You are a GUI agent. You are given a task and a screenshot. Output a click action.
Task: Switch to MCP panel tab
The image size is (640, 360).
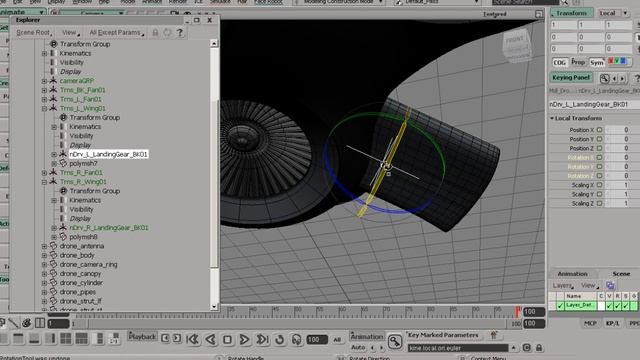[590, 323]
